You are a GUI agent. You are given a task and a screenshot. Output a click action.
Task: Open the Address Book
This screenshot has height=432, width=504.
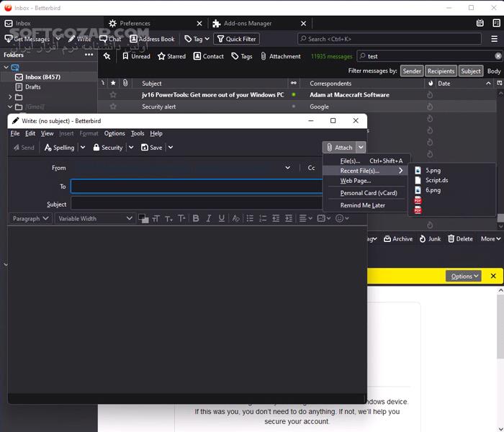pos(152,39)
